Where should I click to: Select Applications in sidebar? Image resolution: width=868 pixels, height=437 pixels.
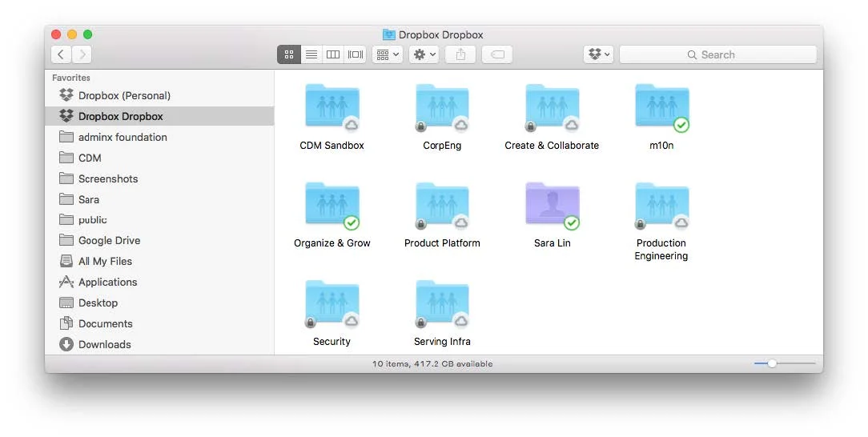[159, 282]
